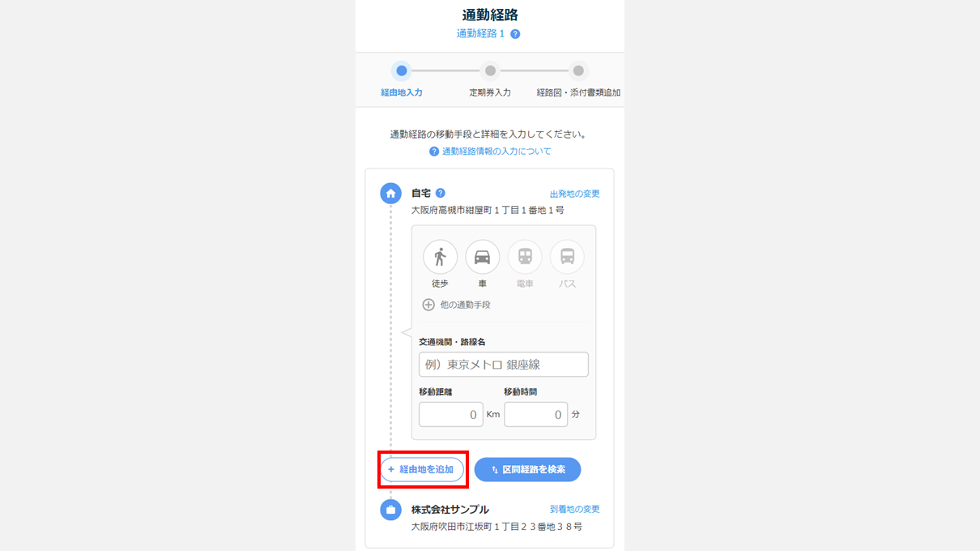Image resolution: width=980 pixels, height=551 pixels.
Task: Select the 徒歩 walking icon
Action: coord(440,257)
